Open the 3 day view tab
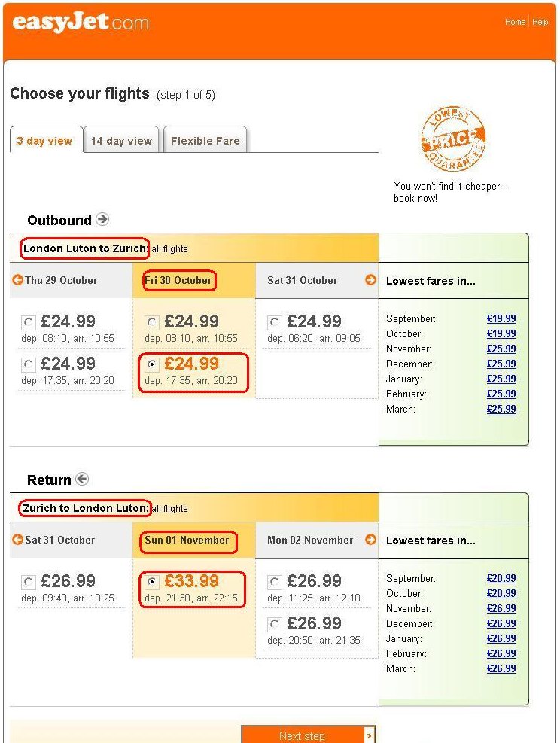560x743 pixels. 45,141
